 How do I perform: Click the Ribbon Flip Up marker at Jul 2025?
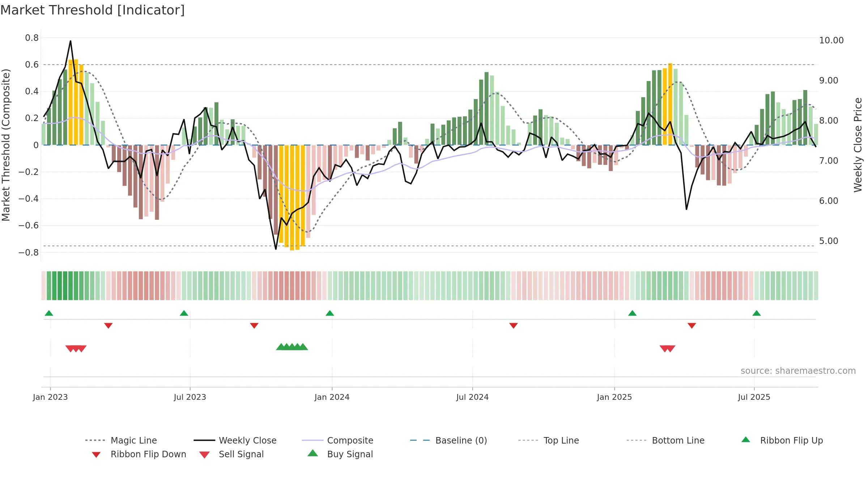click(x=757, y=313)
